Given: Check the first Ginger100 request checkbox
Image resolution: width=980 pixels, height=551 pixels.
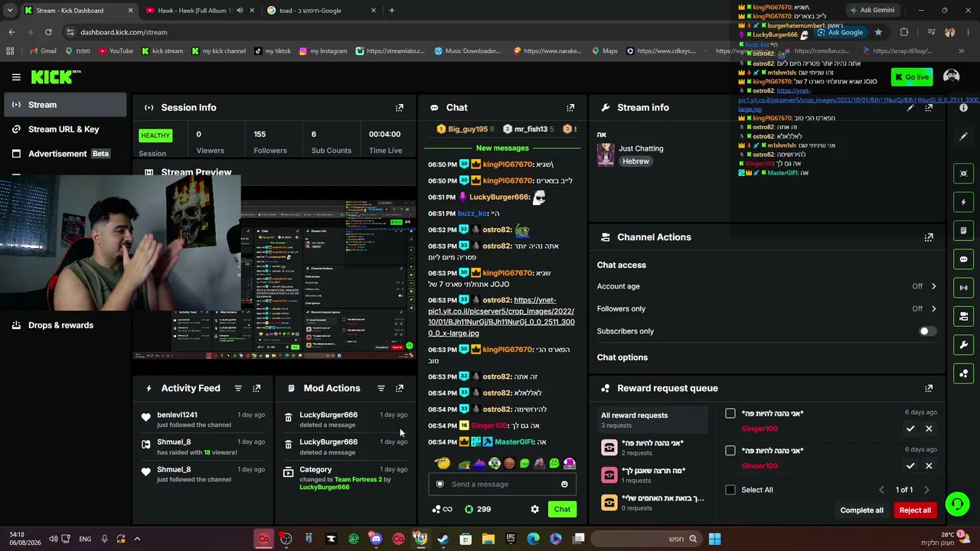Looking at the screenshot, I should click(x=730, y=413).
